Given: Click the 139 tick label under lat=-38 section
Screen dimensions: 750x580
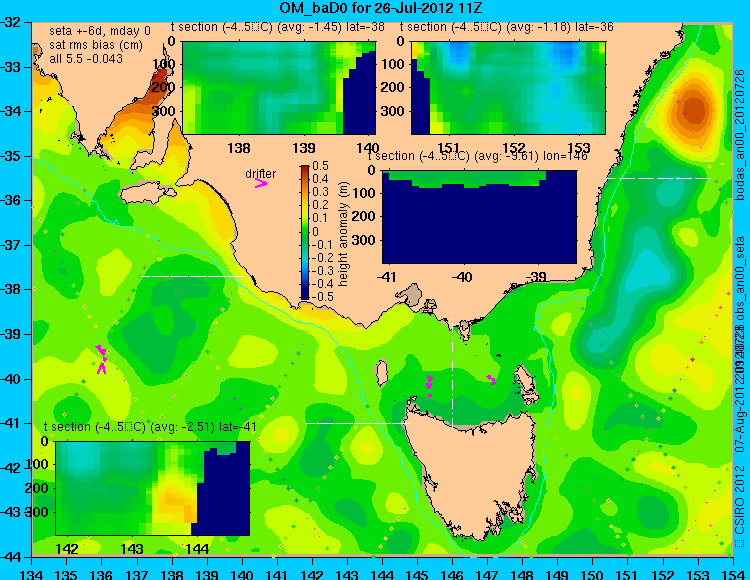Looking at the screenshot, I should point(304,148).
